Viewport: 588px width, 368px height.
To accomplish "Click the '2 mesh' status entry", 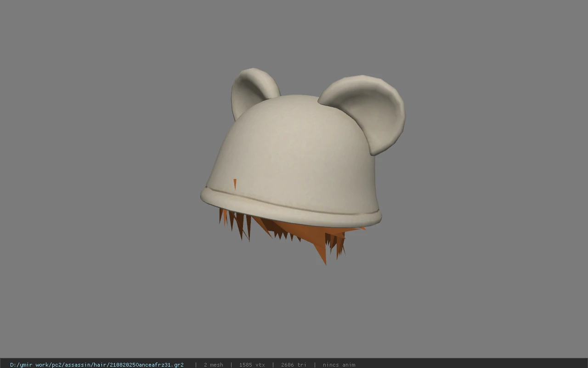I will [214, 365].
